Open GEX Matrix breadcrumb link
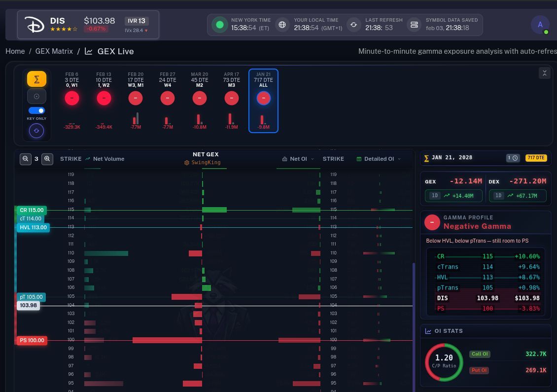The height and width of the screenshot is (392, 557). (x=54, y=51)
